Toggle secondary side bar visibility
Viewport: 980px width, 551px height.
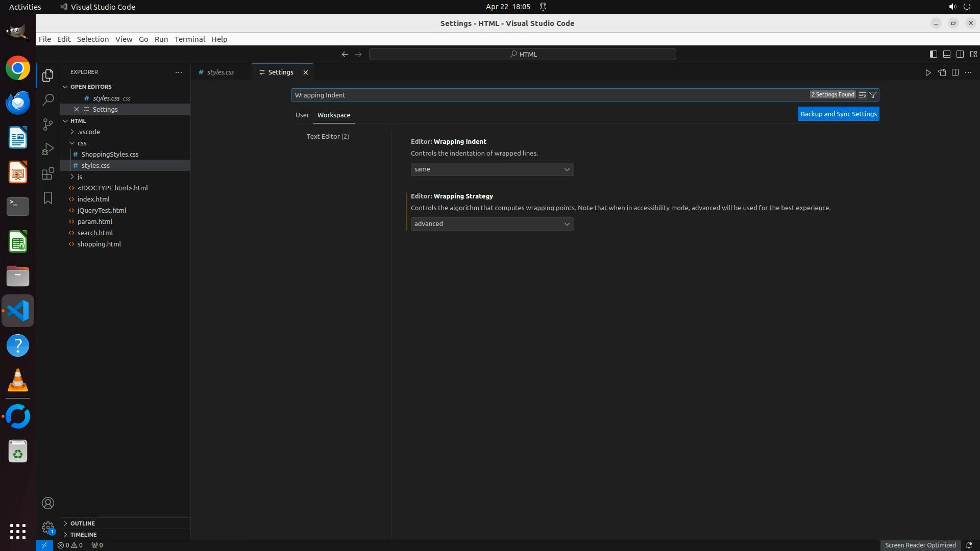pos(960,54)
